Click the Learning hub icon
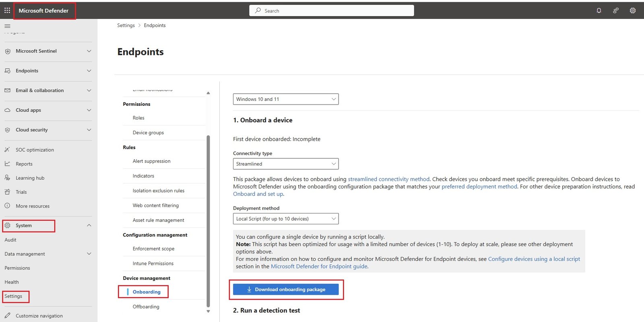The width and height of the screenshot is (644, 322). (x=7, y=178)
